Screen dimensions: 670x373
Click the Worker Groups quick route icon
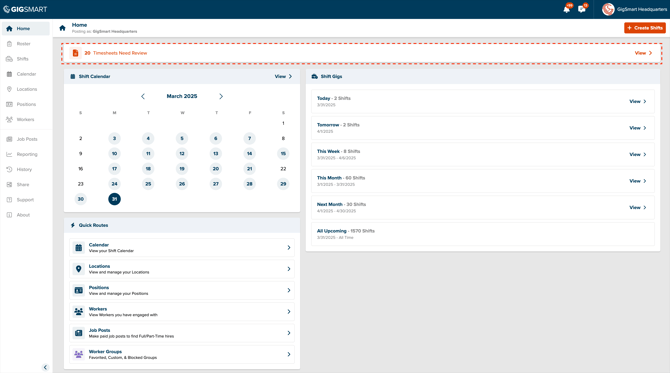coord(79,354)
